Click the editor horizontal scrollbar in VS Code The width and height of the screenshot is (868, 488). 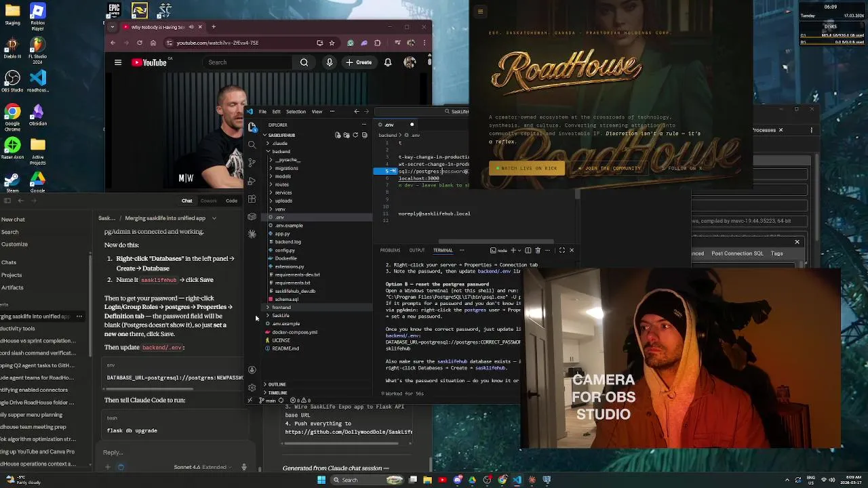(x=496, y=241)
